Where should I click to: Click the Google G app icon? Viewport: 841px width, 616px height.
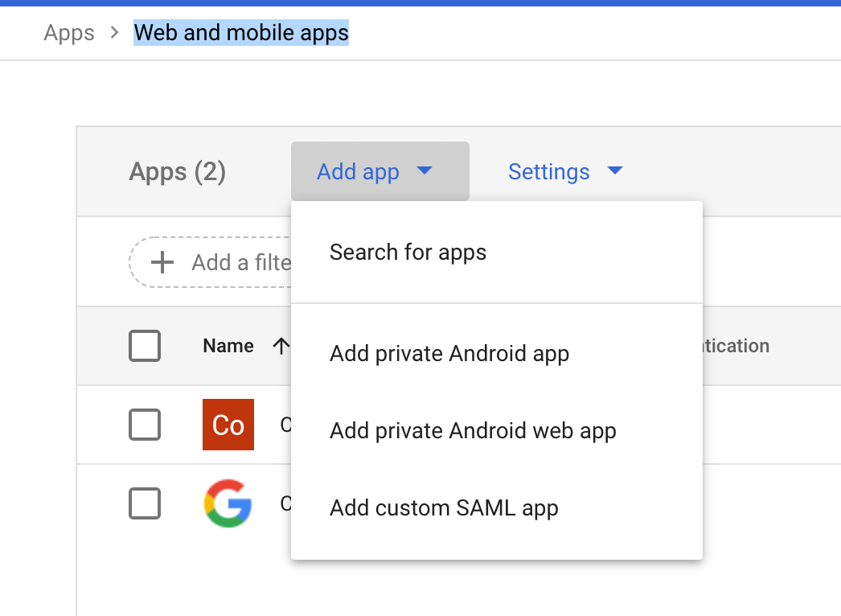(228, 503)
